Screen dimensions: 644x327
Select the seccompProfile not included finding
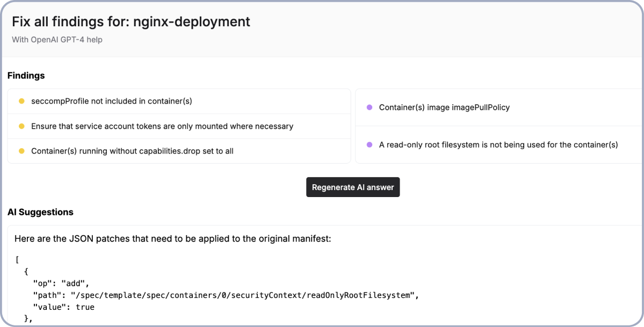[x=111, y=101]
